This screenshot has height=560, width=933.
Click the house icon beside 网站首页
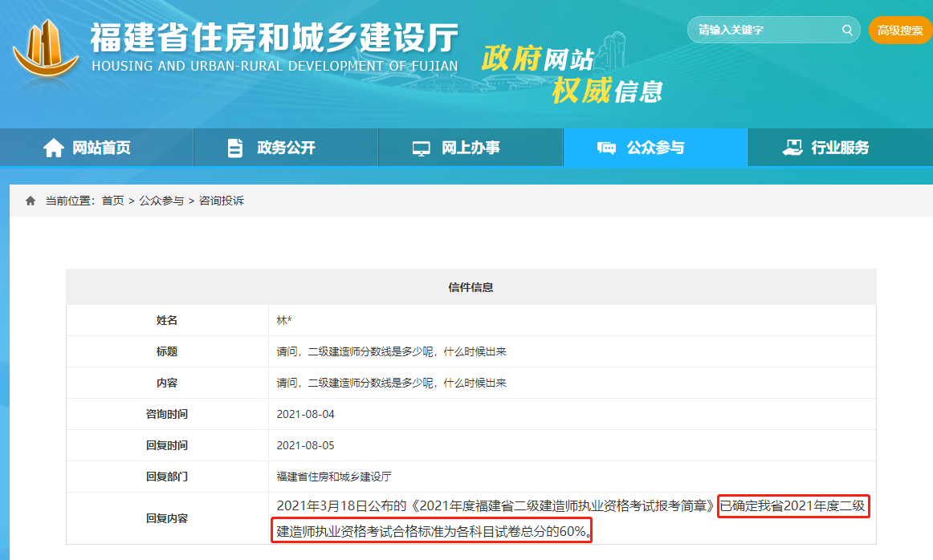[x=54, y=148]
